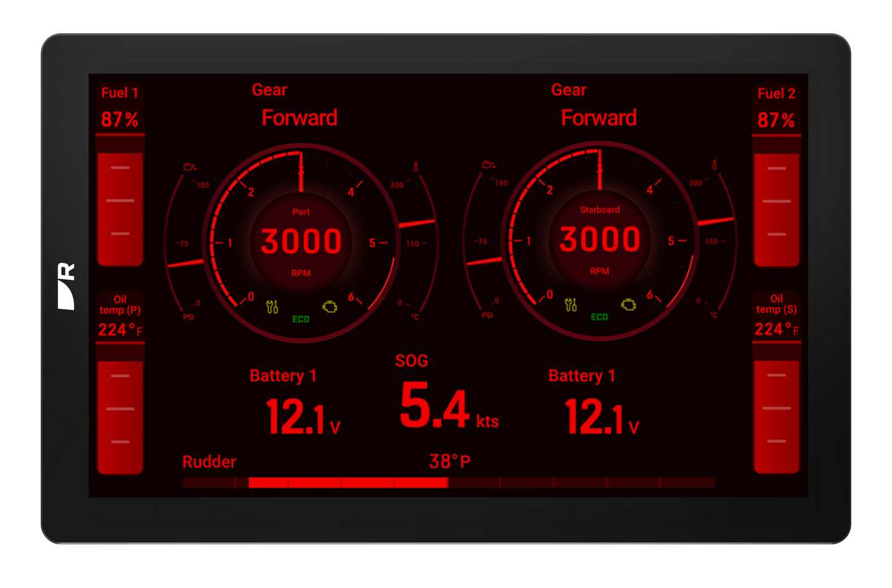The height and width of the screenshot is (588, 892).
Task: Tap the Starboard engine oil pressure icon
Action: (x=489, y=165)
